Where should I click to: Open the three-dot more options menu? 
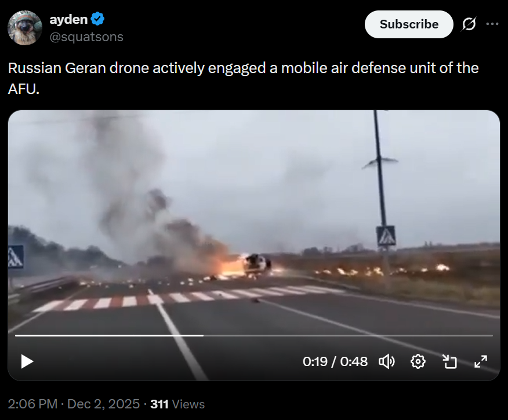[492, 24]
